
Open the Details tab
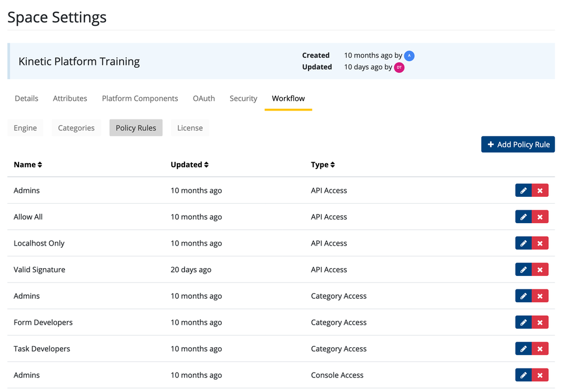pyautogui.click(x=26, y=98)
